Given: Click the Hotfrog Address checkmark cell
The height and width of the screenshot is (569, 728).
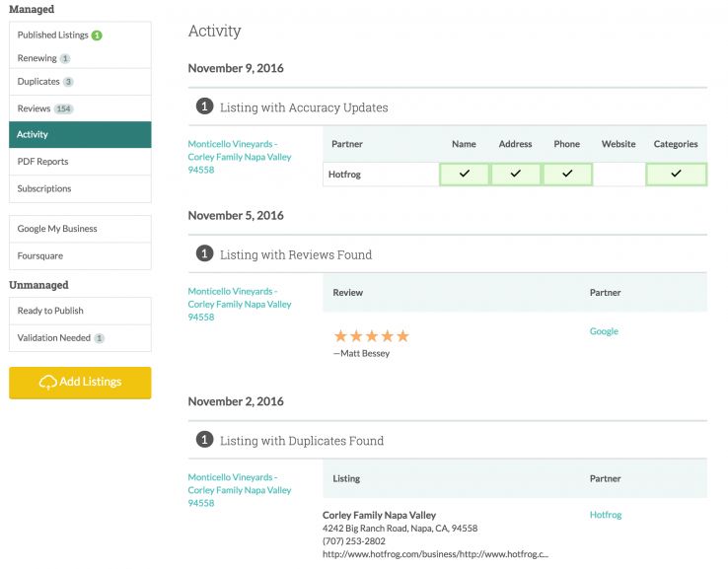Looking at the screenshot, I should [515, 174].
